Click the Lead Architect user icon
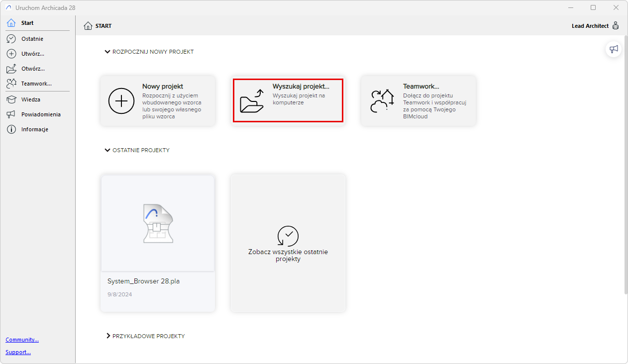Viewport: 628px width, 364px height. 616,26
